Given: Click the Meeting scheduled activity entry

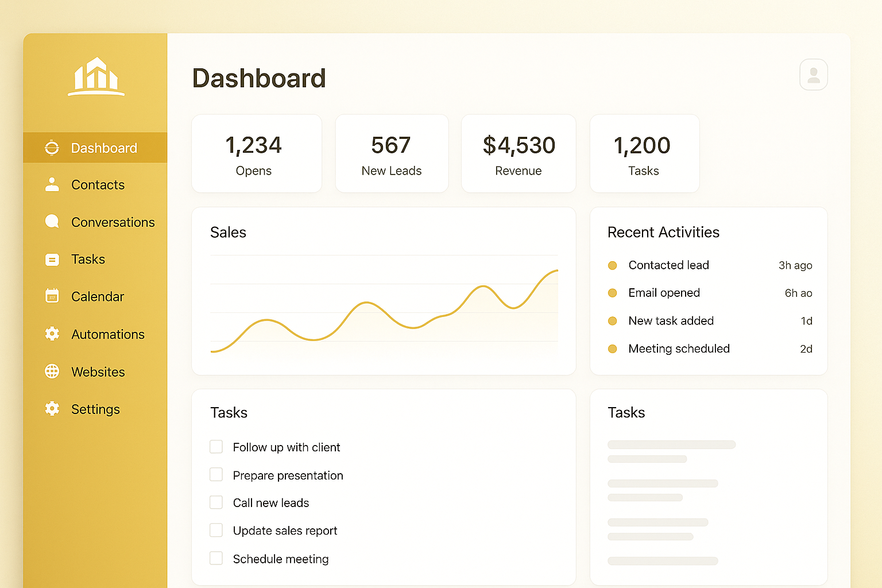Looking at the screenshot, I should (679, 349).
